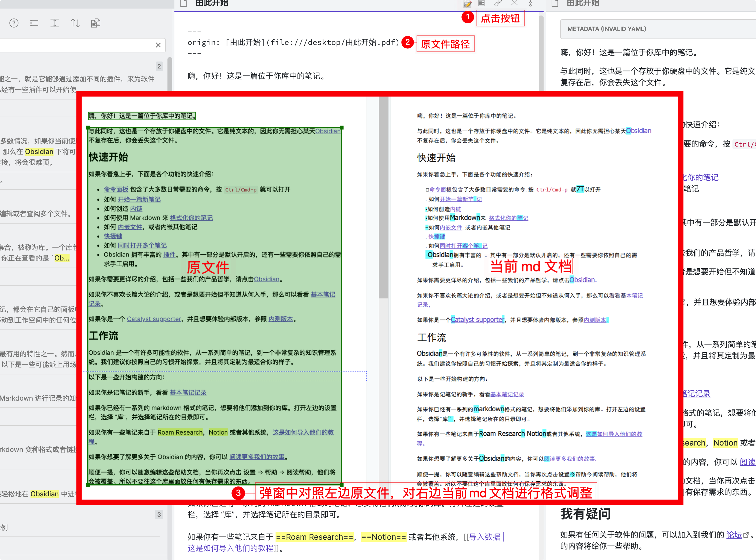The height and width of the screenshot is (560, 756).
Task: Open 命令面板 link in popup left pane
Action: click(116, 190)
